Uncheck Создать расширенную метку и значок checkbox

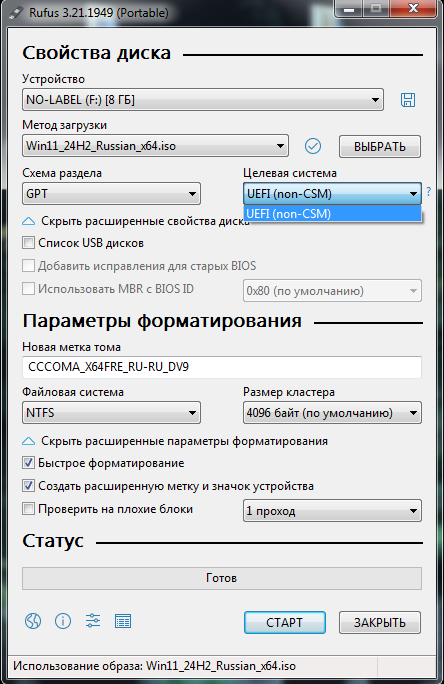pos(28,486)
